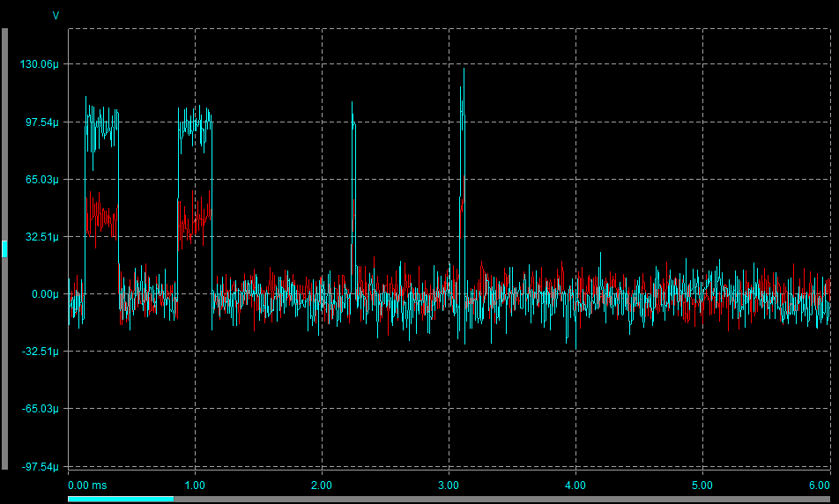Click the 5.00 time axis label
839x504 pixels.
702,485
